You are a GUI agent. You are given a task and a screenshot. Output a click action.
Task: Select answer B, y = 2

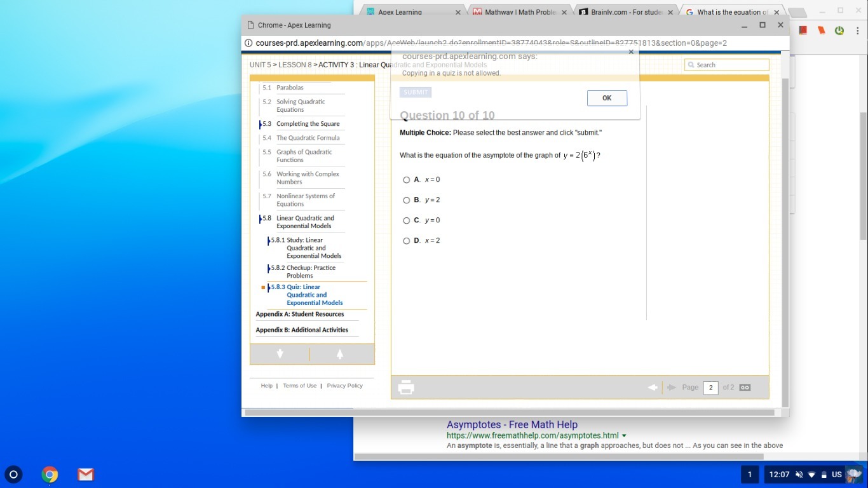pyautogui.click(x=407, y=200)
